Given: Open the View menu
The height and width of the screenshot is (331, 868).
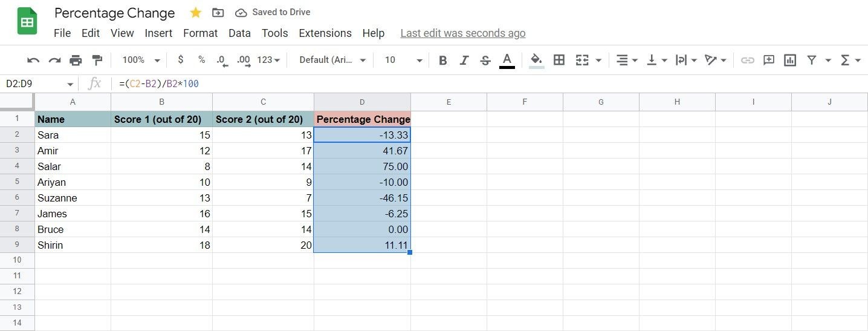Looking at the screenshot, I should click(x=122, y=33).
